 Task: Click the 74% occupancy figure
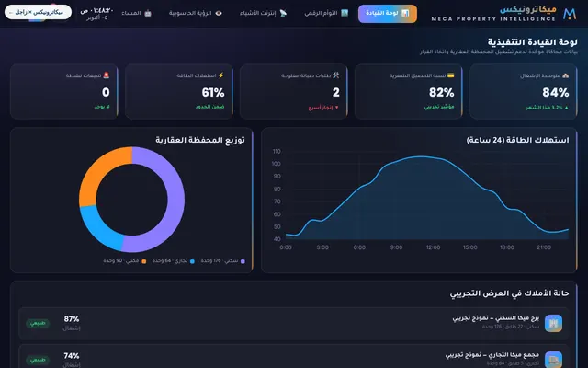(72, 356)
